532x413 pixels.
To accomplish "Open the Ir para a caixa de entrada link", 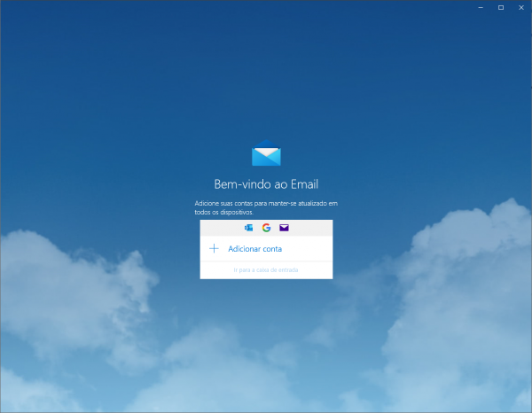I will click(x=266, y=269).
